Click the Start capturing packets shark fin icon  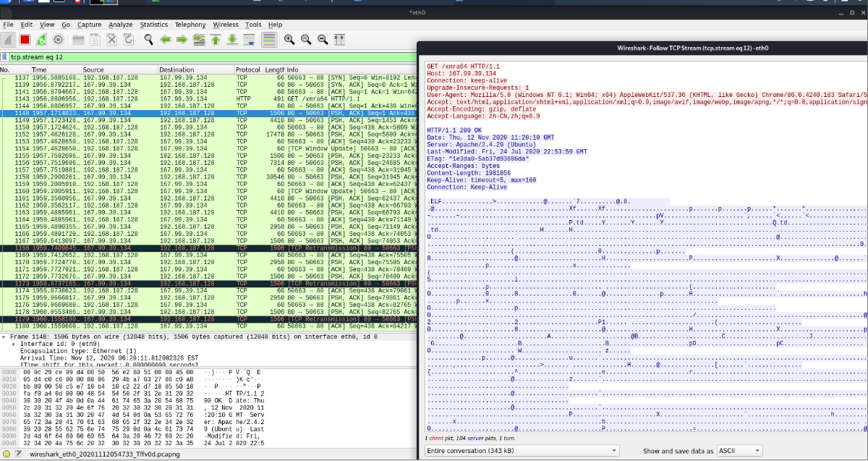pyautogui.click(x=9, y=39)
